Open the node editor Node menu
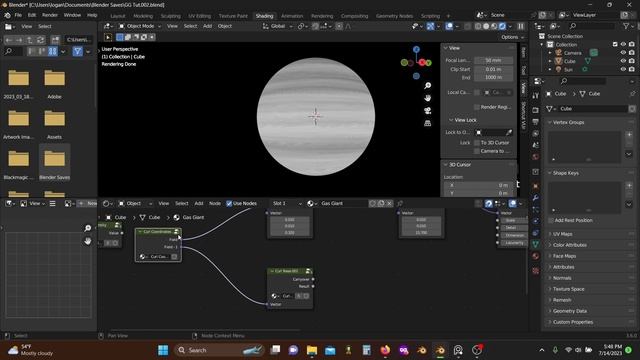Image resolution: width=640 pixels, height=360 pixels. tap(215, 203)
